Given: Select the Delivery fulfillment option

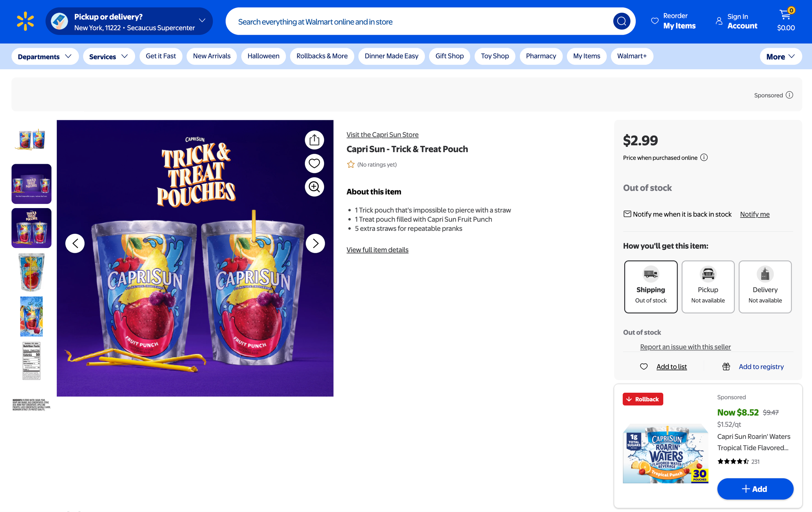Looking at the screenshot, I should [765, 287].
